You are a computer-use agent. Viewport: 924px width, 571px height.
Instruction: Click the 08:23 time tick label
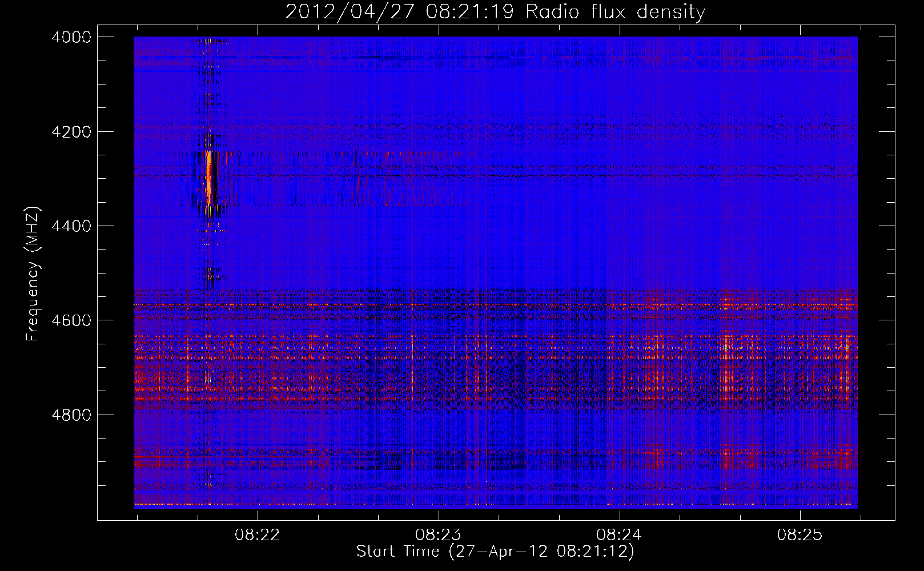(x=438, y=534)
